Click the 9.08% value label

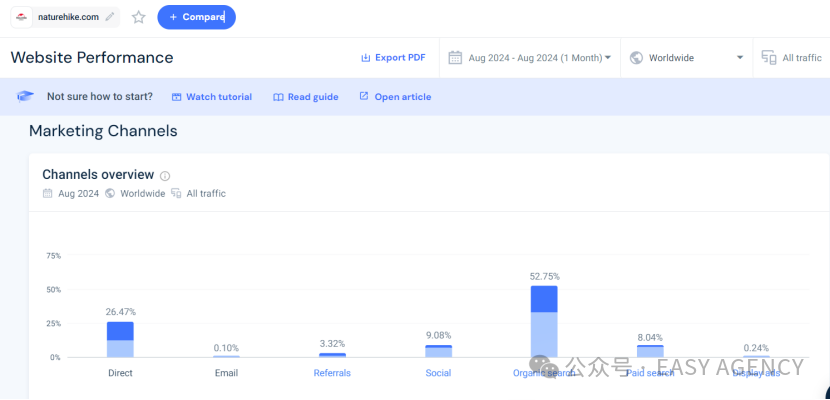[x=438, y=335]
